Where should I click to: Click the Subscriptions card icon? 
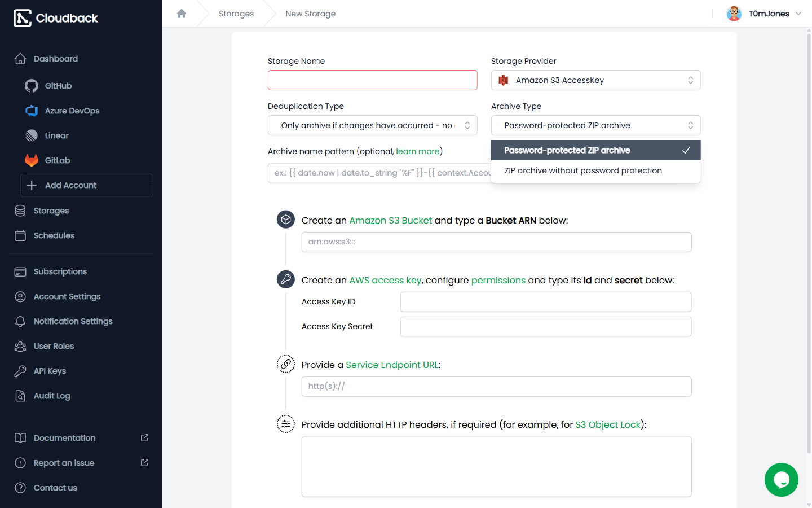(20, 271)
